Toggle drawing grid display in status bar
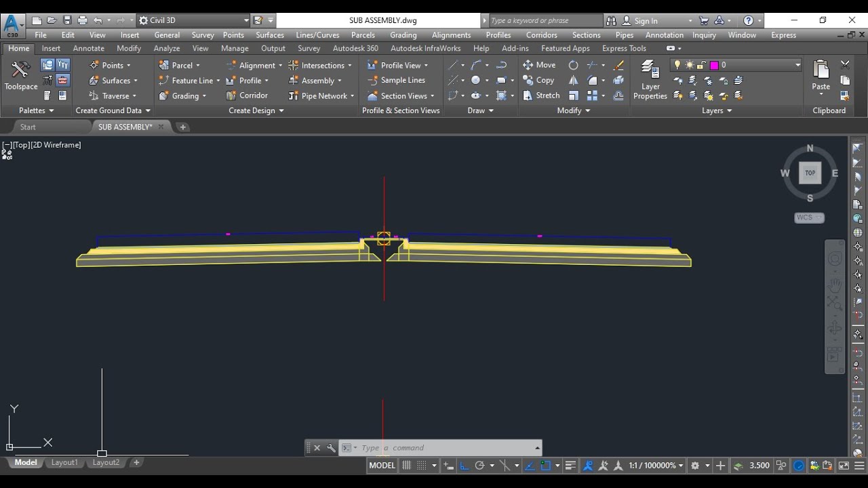 pos(407,466)
